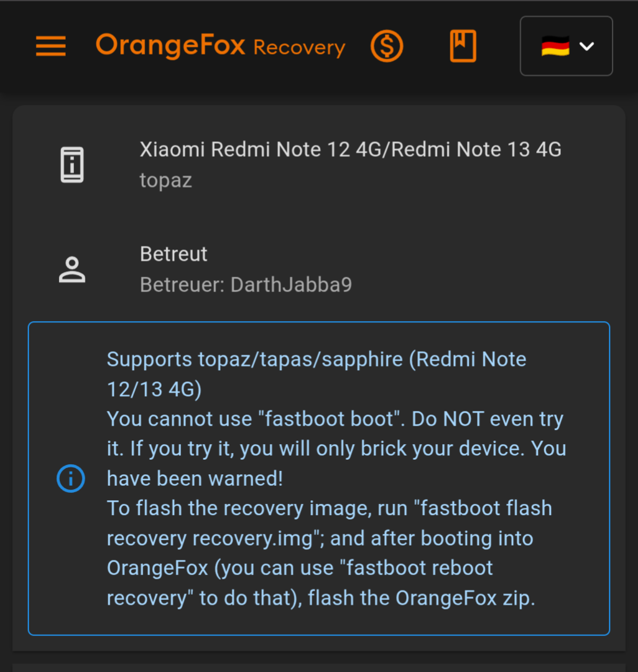638x672 pixels.
Task: Click the maintainer person icon
Action: pyautogui.click(x=72, y=269)
